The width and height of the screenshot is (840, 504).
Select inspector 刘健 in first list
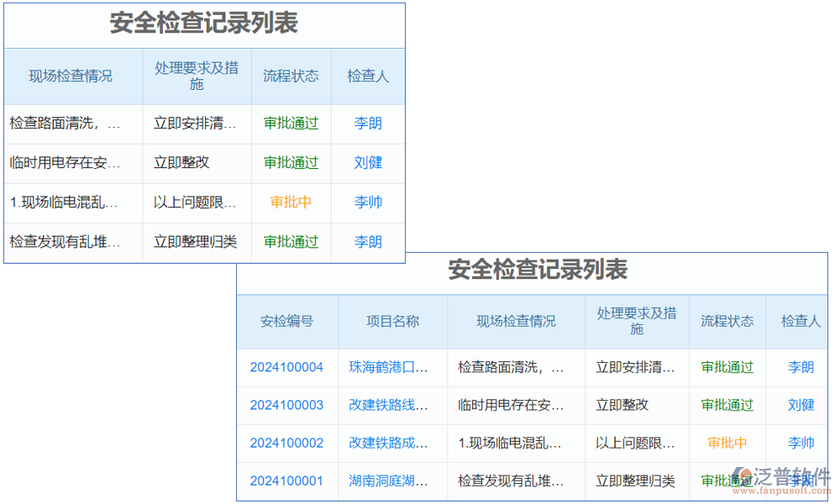(x=368, y=163)
